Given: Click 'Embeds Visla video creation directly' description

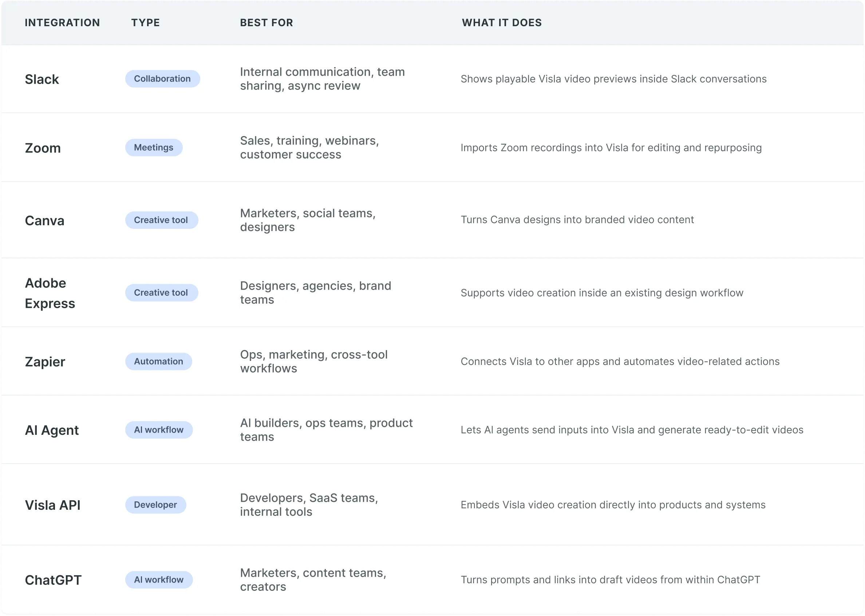Looking at the screenshot, I should point(613,505).
